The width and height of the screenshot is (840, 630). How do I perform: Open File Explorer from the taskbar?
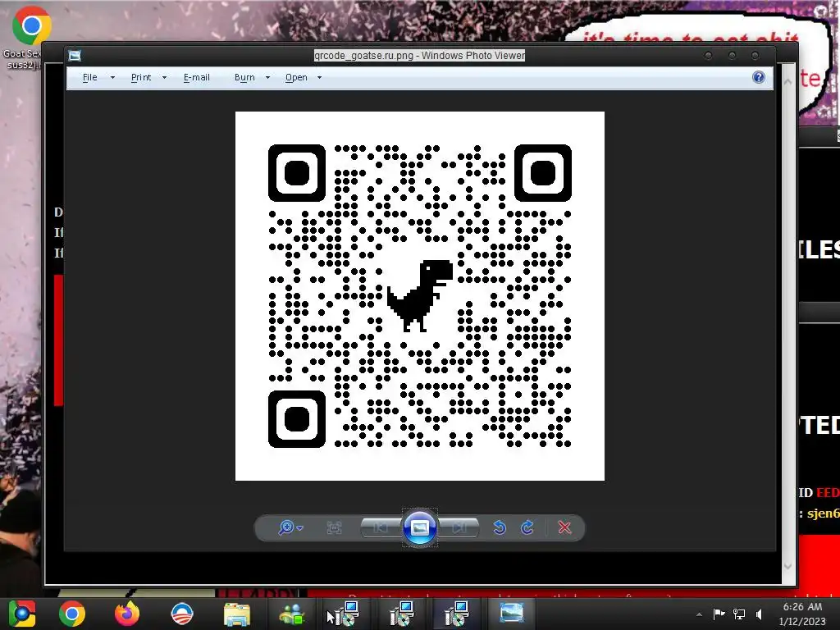237,614
